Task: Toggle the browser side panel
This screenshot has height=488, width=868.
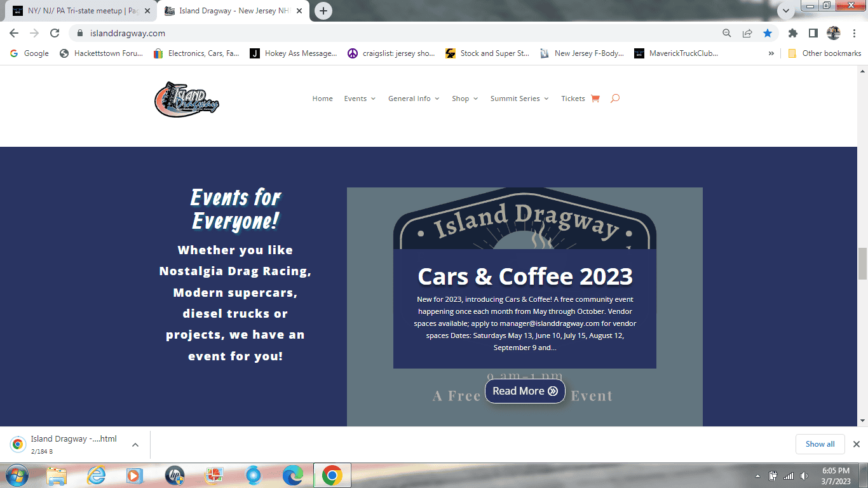Action: 813,33
